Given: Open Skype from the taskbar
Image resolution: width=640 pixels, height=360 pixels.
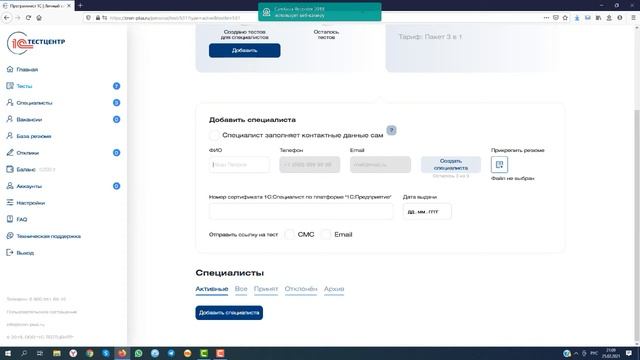Looking at the screenshot, I should tap(106, 353).
